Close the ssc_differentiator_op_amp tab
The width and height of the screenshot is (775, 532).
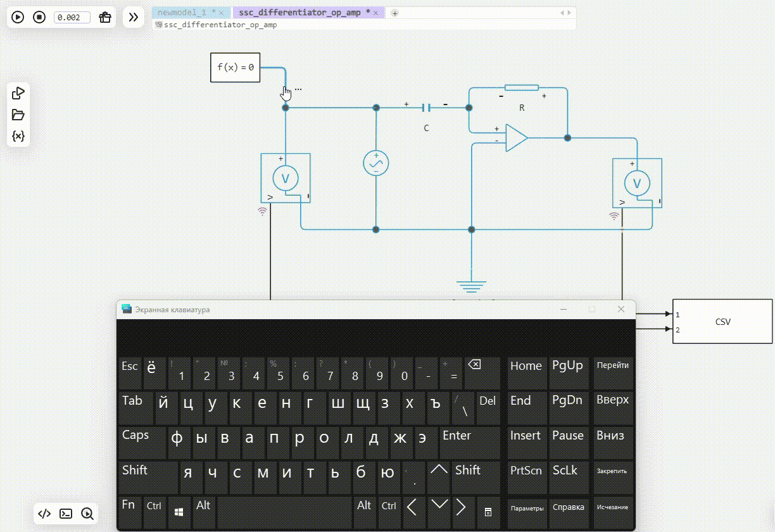[376, 13]
